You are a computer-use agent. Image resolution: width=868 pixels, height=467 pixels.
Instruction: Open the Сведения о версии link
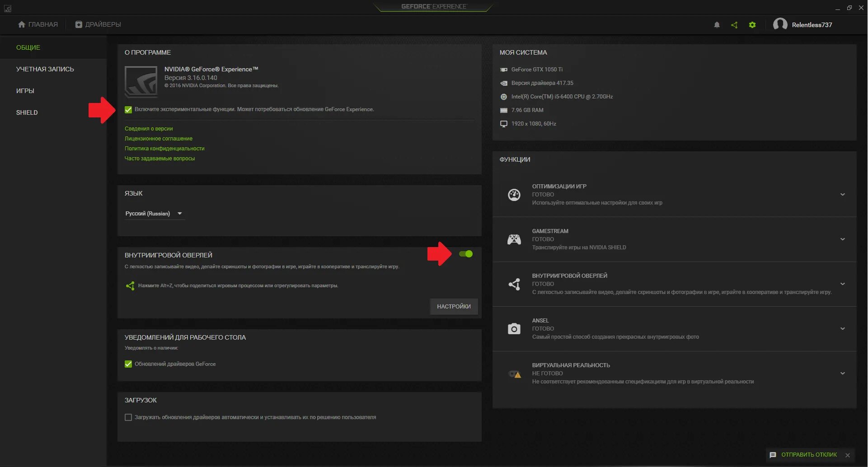[149, 129]
